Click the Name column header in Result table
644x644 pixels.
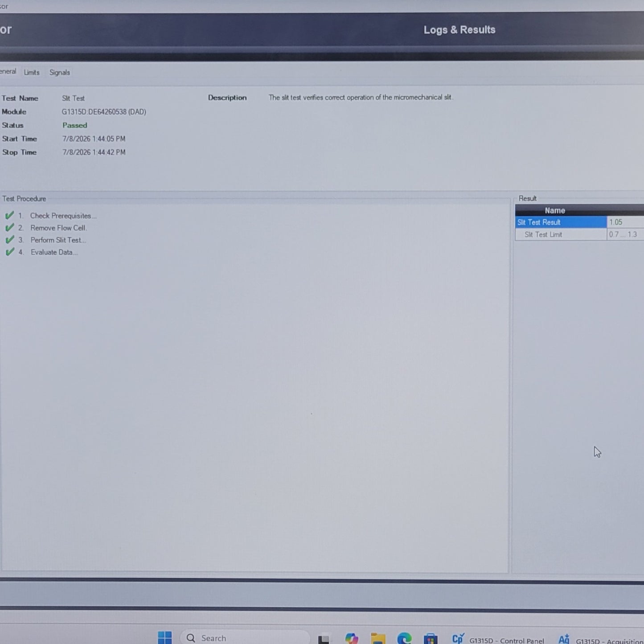click(x=555, y=210)
